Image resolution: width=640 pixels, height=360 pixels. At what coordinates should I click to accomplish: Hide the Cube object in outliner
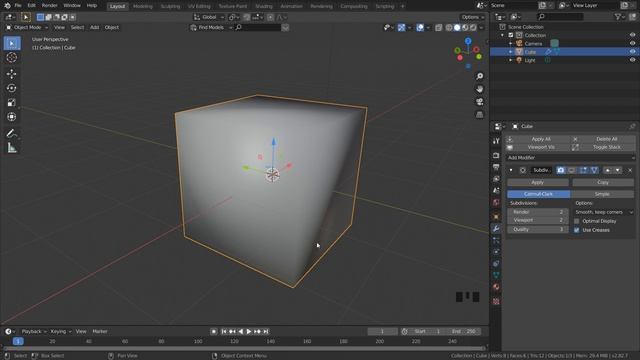(632, 52)
